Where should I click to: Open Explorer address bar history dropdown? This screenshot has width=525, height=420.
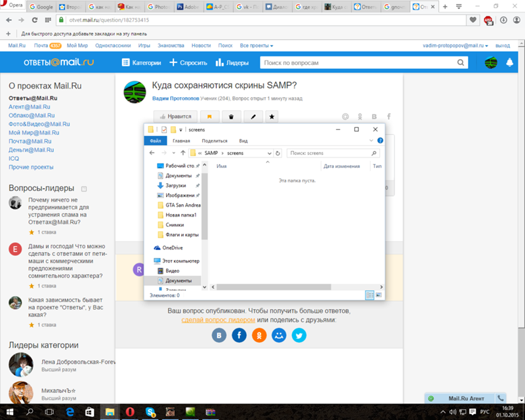click(x=269, y=153)
